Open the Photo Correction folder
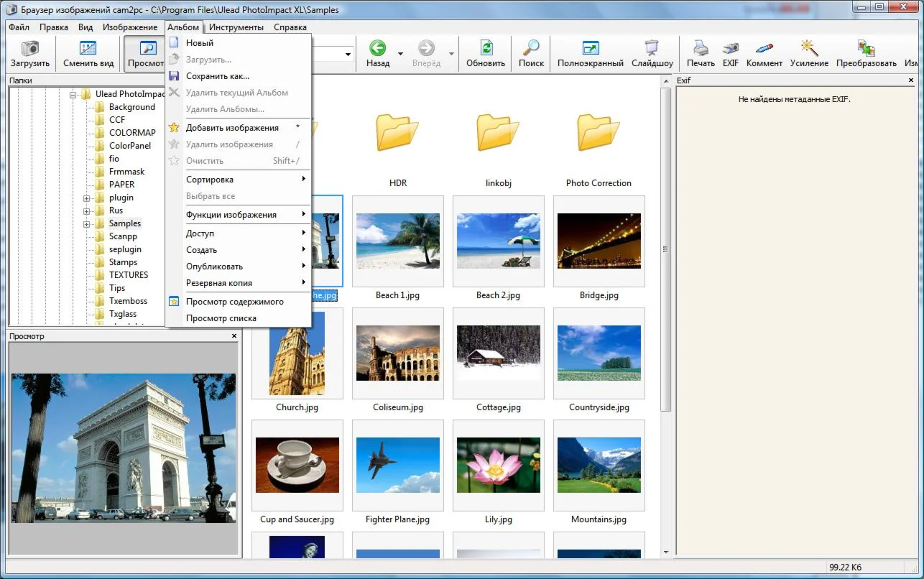This screenshot has width=924, height=579. click(599, 133)
